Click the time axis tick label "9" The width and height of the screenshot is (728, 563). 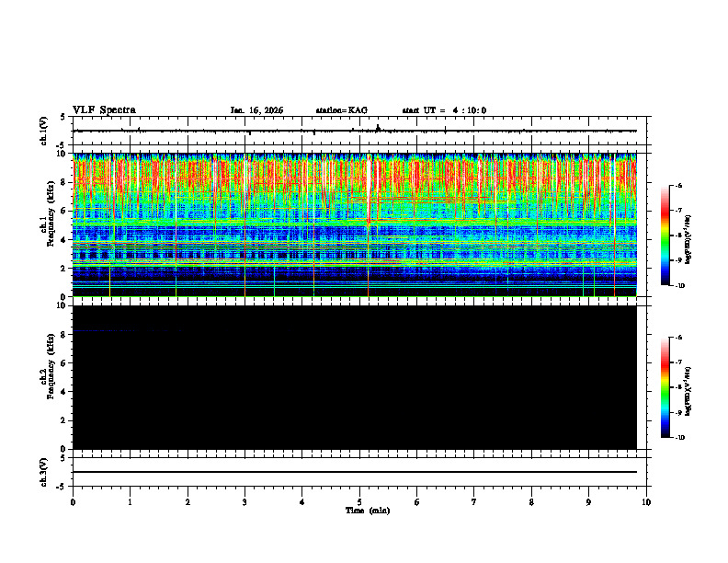(x=588, y=502)
